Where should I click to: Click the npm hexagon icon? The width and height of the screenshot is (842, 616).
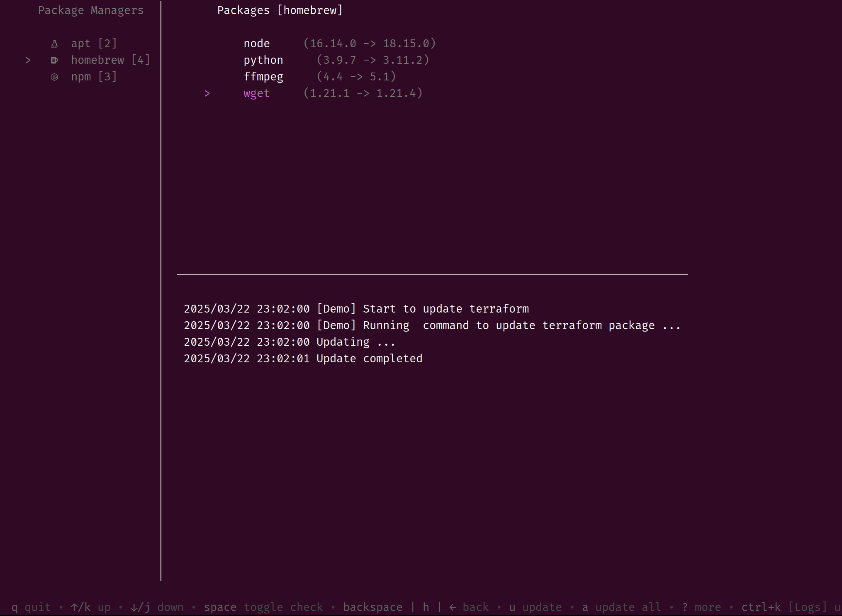point(54,77)
